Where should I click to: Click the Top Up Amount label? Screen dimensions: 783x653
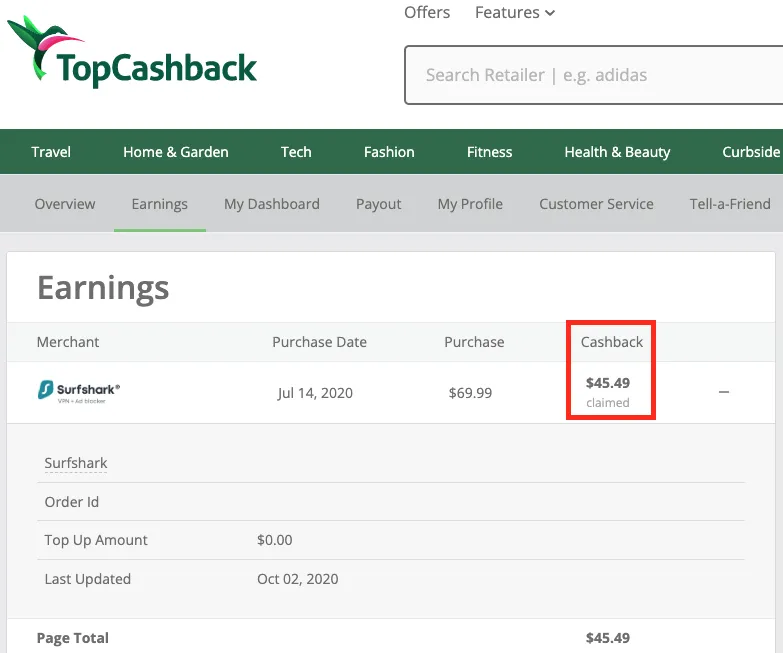(96, 540)
